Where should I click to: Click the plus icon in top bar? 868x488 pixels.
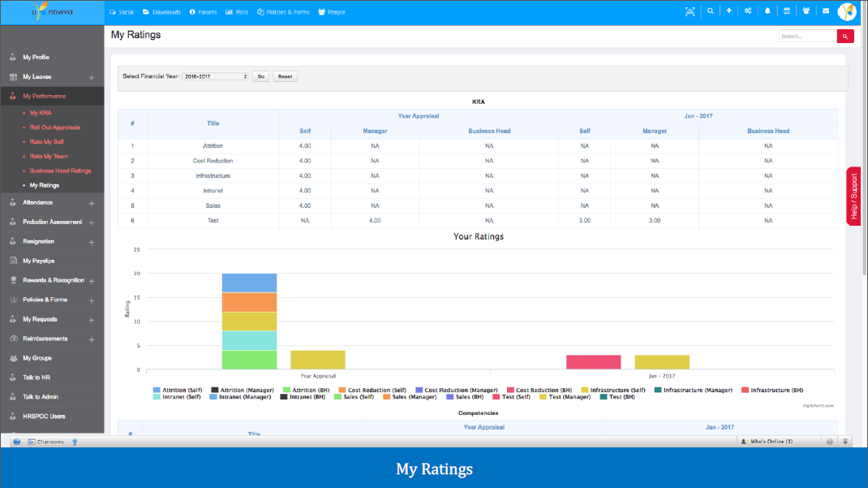(729, 11)
